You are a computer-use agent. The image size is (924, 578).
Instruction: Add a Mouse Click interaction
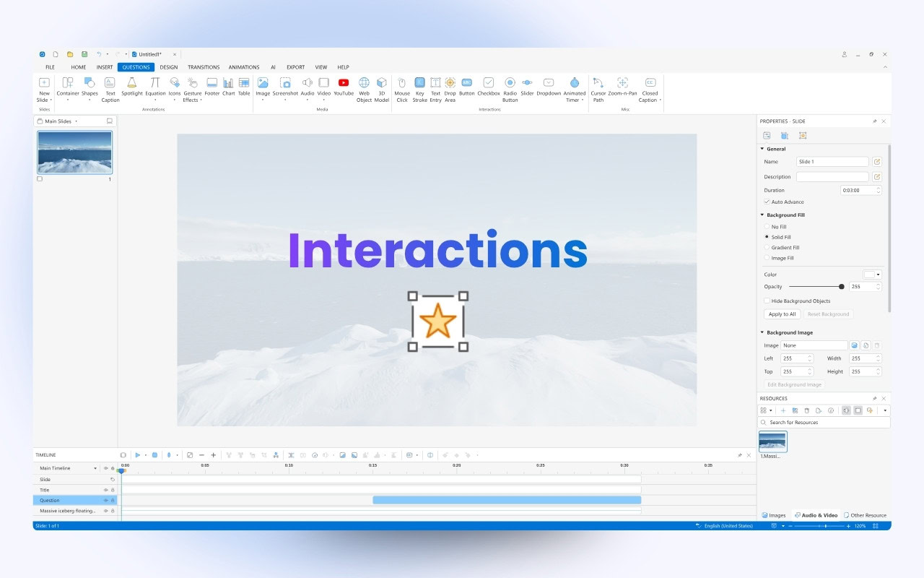tap(402, 90)
